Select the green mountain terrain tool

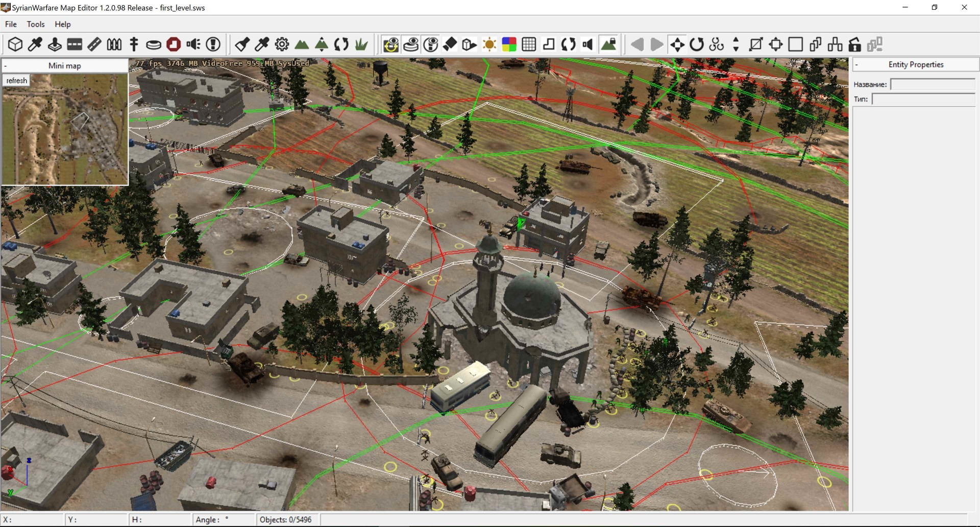pos(302,44)
